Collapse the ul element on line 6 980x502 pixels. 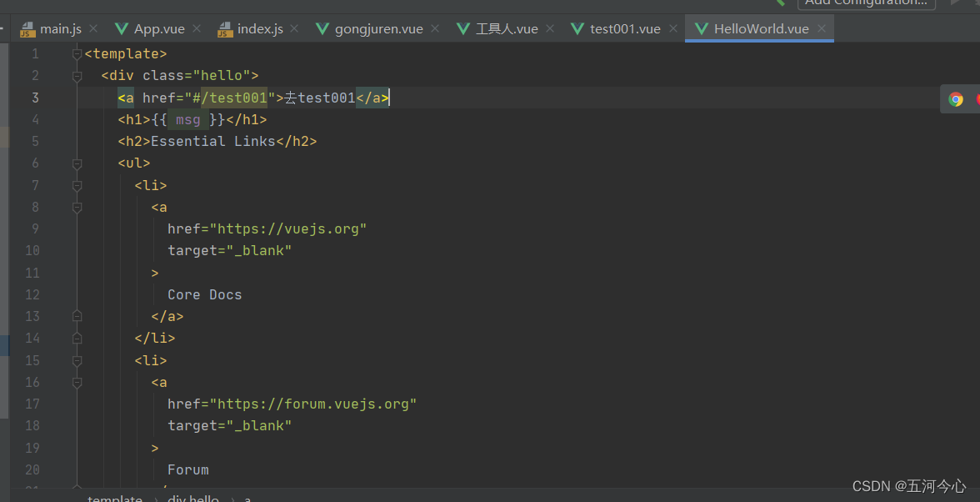(77, 163)
